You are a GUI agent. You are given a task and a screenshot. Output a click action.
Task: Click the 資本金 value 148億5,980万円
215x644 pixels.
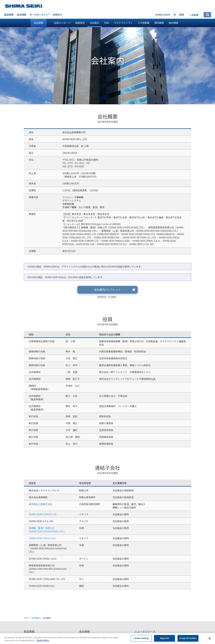pos(71,184)
